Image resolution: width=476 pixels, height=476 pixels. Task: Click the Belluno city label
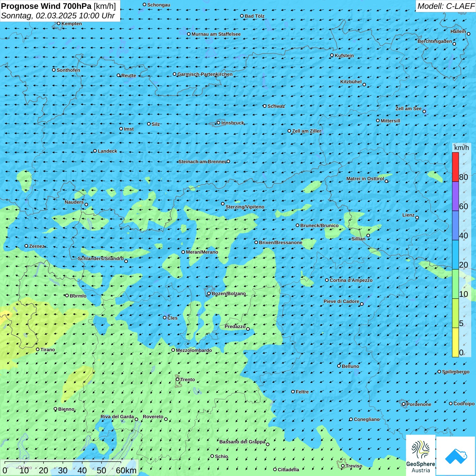350,366
